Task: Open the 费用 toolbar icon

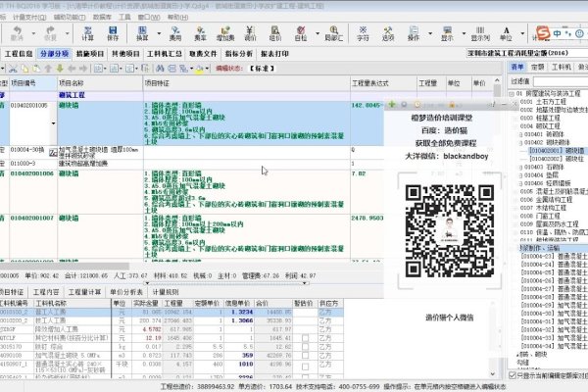Action: pos(175,33)
